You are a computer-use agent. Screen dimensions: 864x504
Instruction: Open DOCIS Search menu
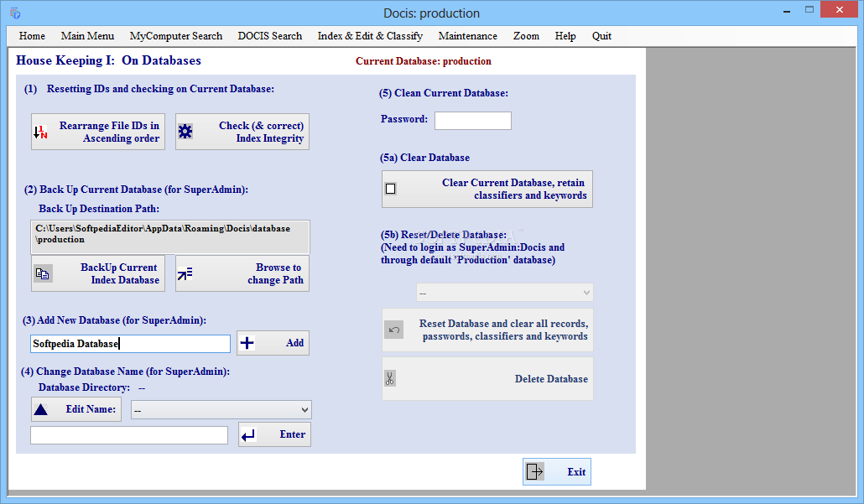[x=270, y=36]
